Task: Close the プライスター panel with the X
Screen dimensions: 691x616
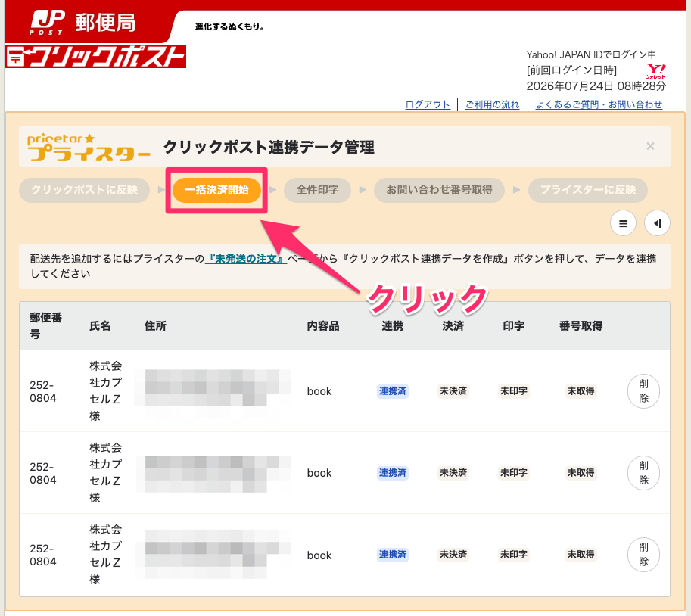Action: click(650, 146)
